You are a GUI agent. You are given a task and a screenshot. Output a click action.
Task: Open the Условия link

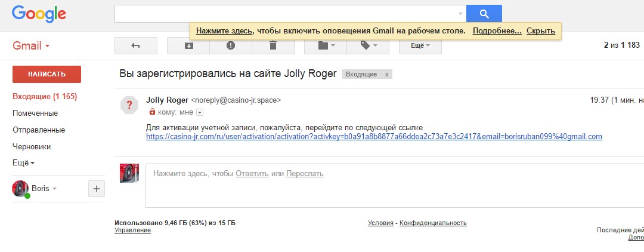pyautogui.click(x=380, y=223)
